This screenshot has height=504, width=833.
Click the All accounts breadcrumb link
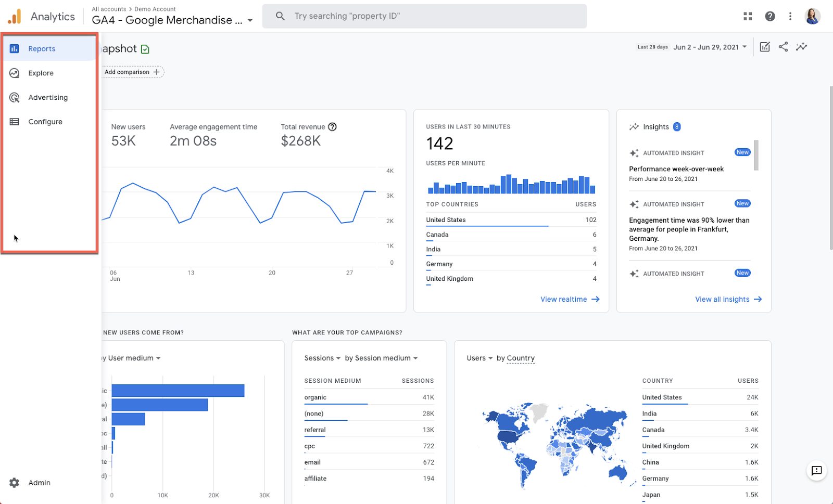[109, 9]
